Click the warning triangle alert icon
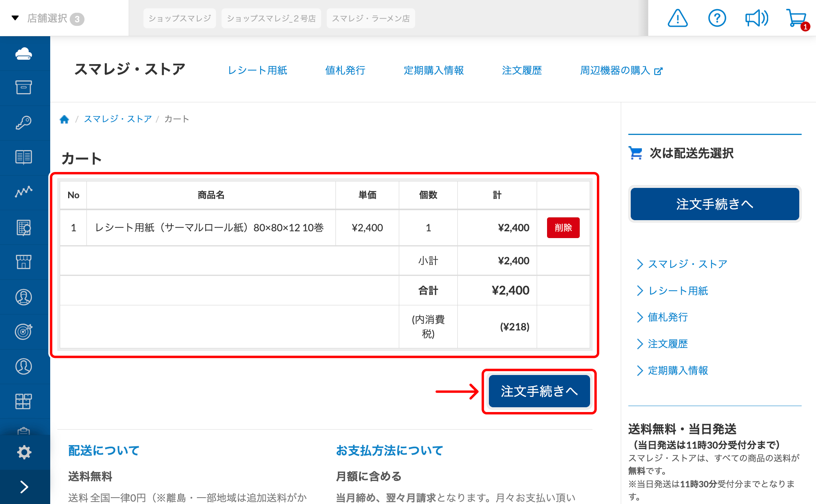The image size is (816, 504). point(677,18)
